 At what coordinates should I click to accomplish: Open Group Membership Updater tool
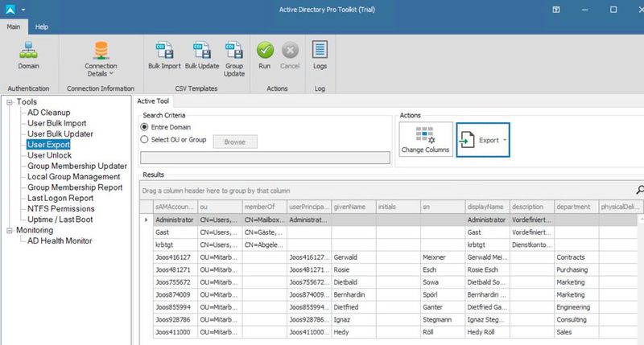77,166
